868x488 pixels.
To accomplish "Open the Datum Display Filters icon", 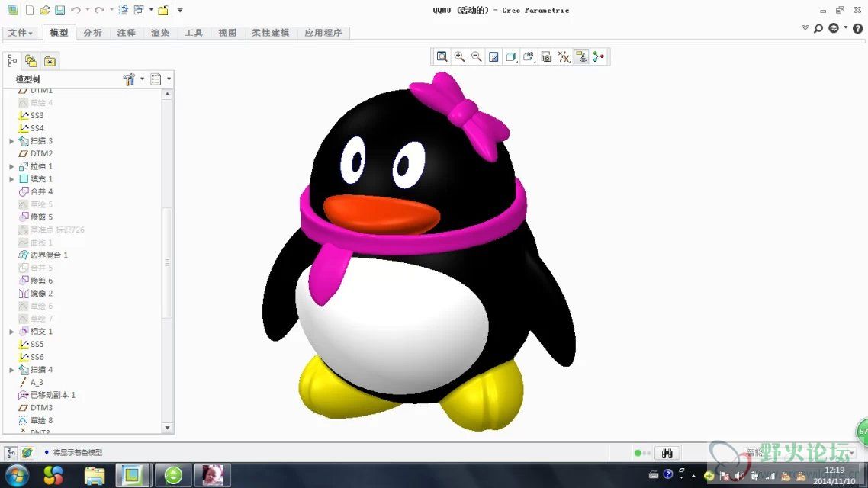I will (x=564, y=56).
